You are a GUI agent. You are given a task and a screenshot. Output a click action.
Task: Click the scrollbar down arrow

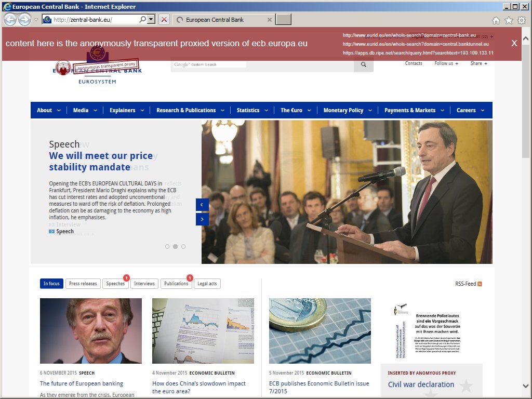click(x=526, y=386)
